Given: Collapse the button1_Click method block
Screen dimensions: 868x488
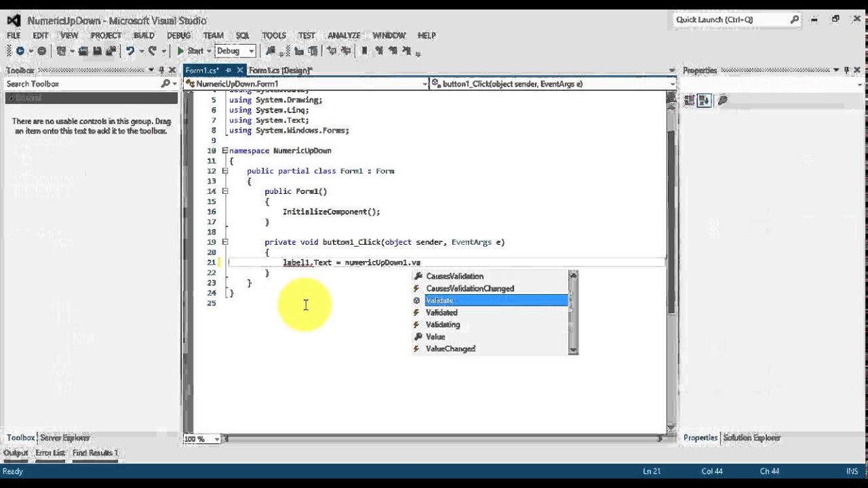Looking at the screenshot, I should click(x=225, y=242).
